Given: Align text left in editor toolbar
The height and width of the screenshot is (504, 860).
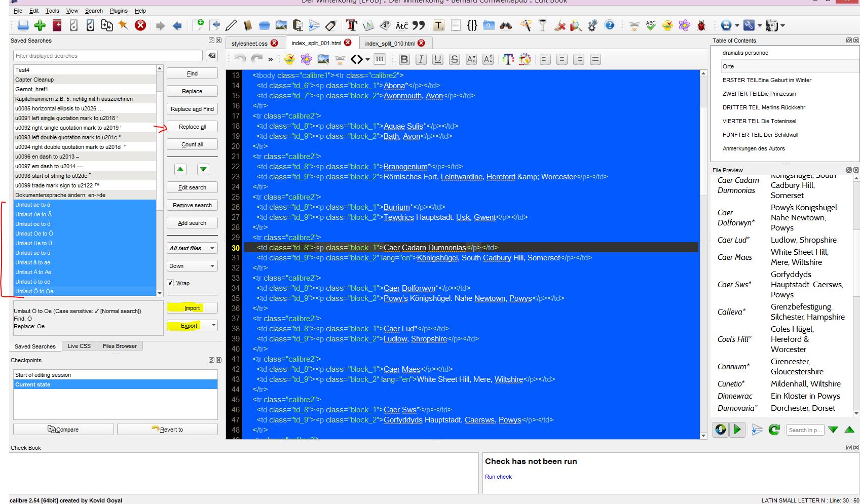Looking at the screenshot, I should 545,59.
